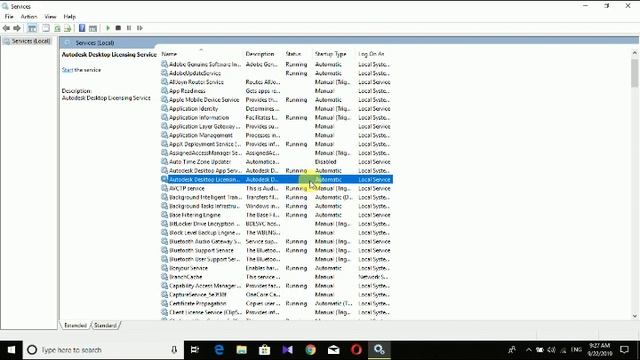Open Microsoft Edge from taskbar
Screen dimensions: 640x360
(x=219, y=350)
